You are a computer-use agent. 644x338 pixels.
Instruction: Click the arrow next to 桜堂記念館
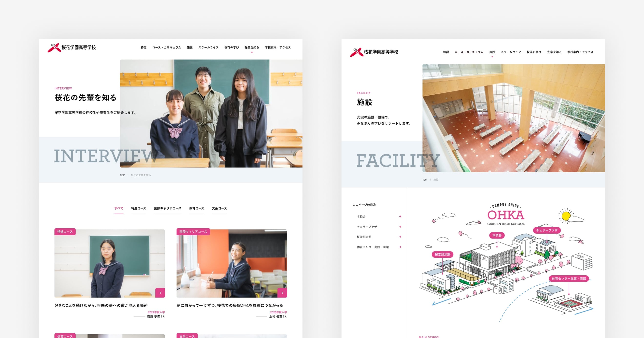click(x=400, y=237)
